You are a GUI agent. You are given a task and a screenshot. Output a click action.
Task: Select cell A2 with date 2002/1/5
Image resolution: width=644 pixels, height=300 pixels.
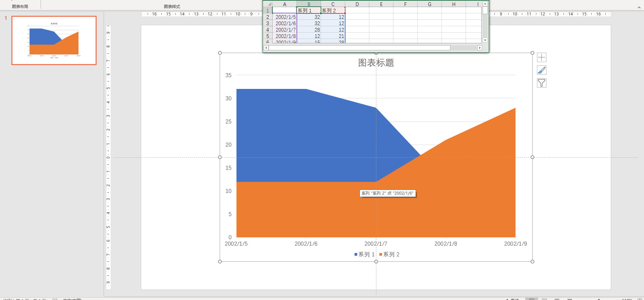pos(284,17)
